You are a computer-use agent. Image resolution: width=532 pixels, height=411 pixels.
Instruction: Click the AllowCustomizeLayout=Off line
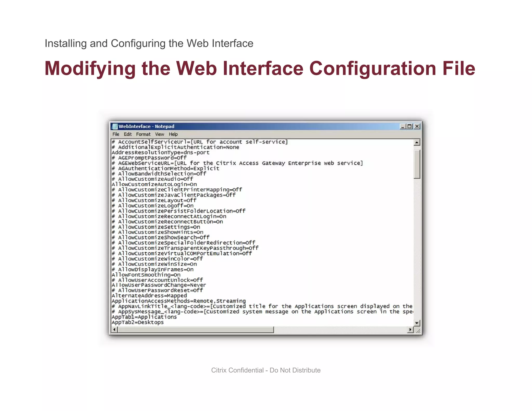154,200
